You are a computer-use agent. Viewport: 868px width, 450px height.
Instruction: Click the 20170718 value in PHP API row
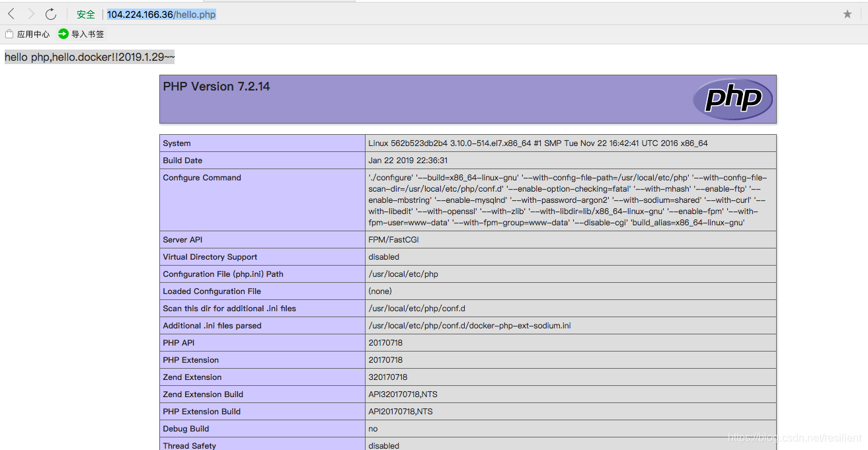coord(385,343)
